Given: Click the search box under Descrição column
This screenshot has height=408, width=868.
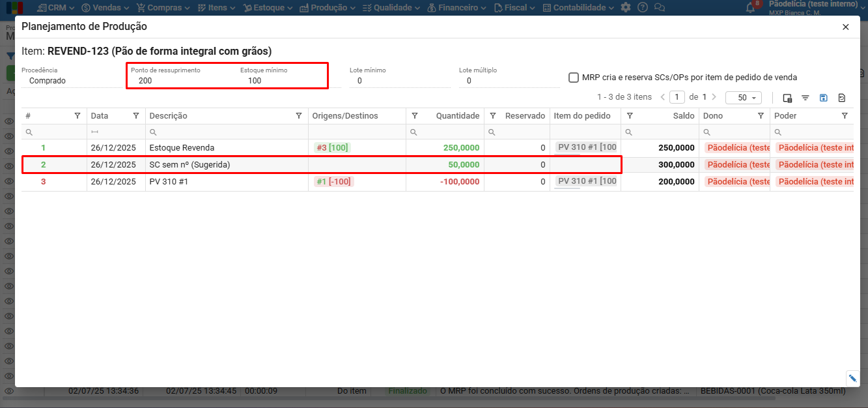Looking at the screenshot, I should point(227,132).
